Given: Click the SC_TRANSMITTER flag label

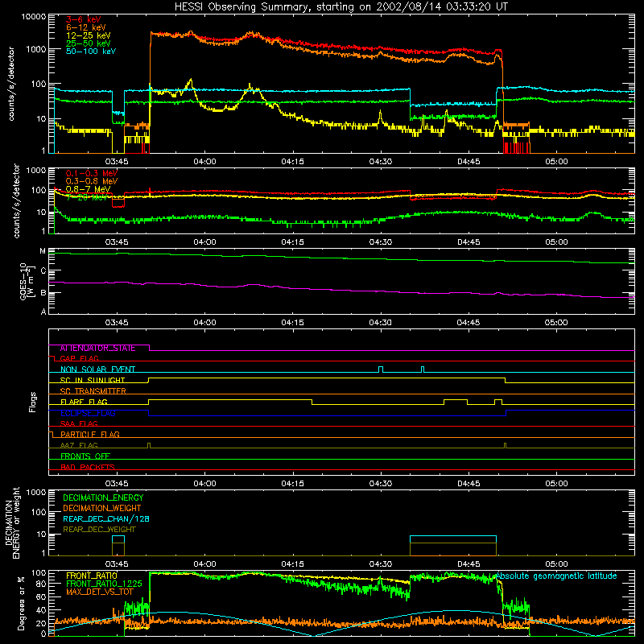Looking at the screenshot, I should pos(93,391).
